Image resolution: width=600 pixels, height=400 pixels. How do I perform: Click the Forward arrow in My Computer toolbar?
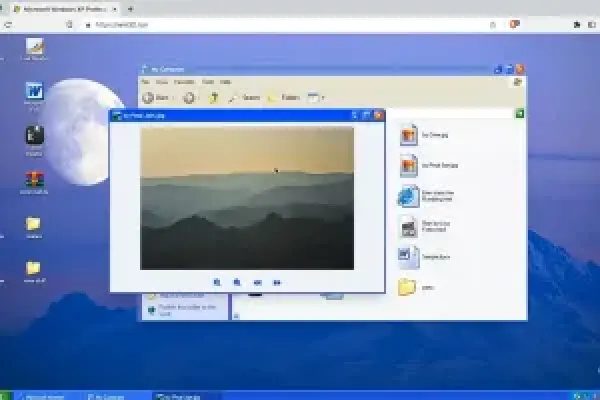click(x=189, y=98)
